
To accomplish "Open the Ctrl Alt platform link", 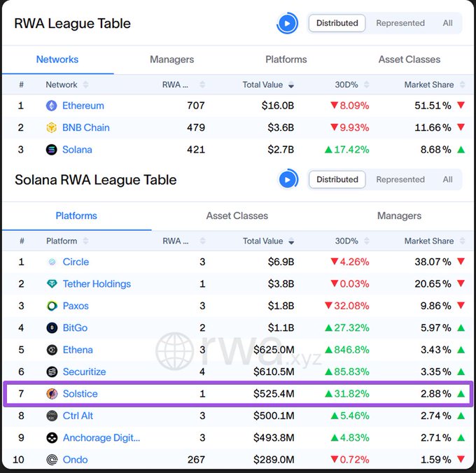I will coord(78,416).
